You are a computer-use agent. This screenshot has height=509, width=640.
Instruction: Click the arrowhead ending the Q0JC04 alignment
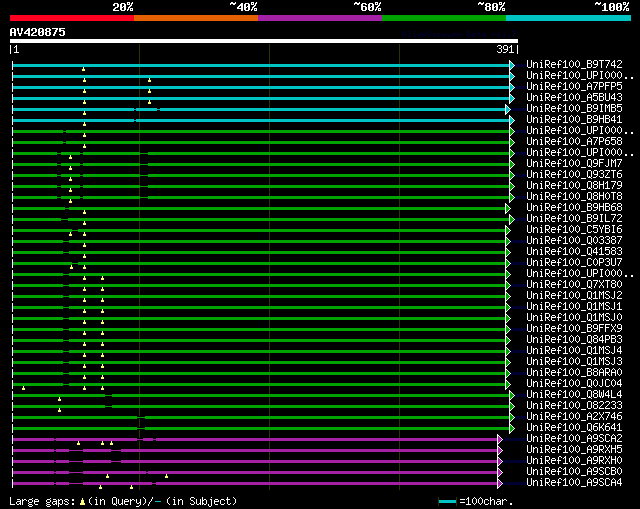[508, 385]
